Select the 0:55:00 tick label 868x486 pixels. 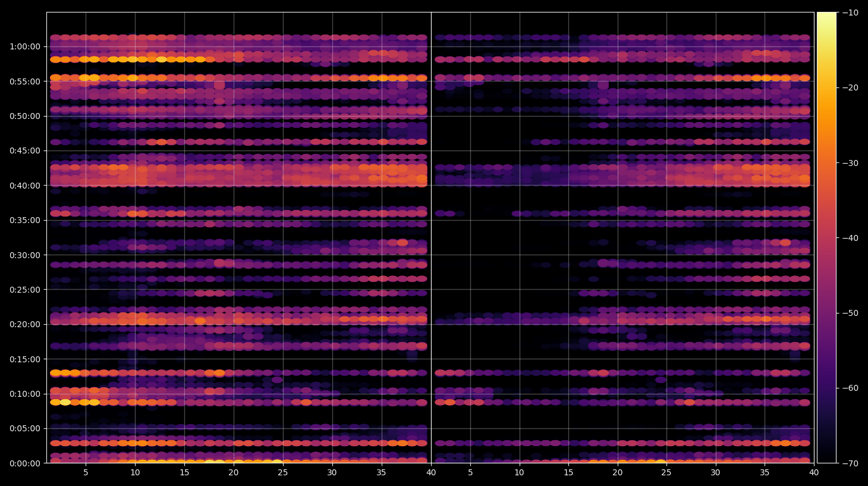pyautogui.click(x=25, y=81)
